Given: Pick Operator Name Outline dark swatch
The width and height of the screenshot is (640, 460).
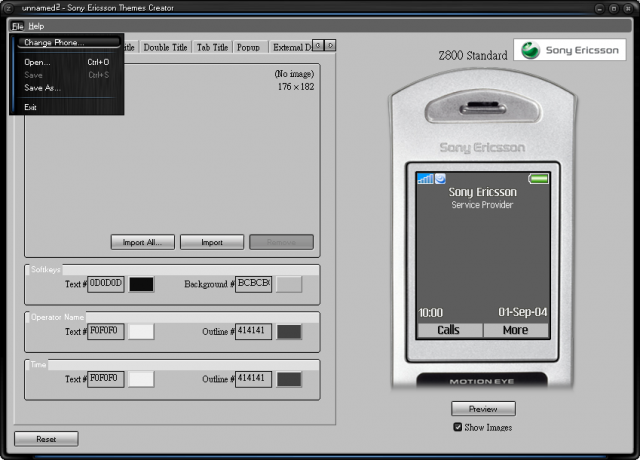Looking at the screenshot, I should [x=289, y=331].
